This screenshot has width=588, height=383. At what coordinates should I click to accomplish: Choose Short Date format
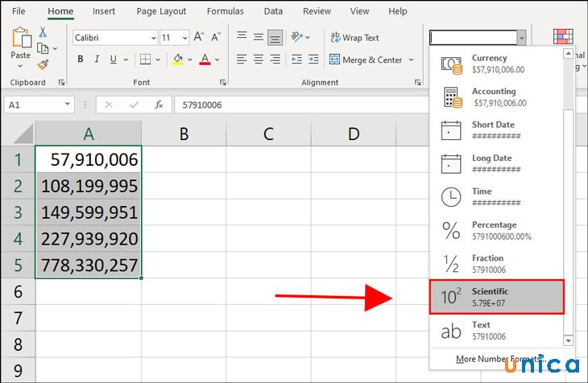496,130
